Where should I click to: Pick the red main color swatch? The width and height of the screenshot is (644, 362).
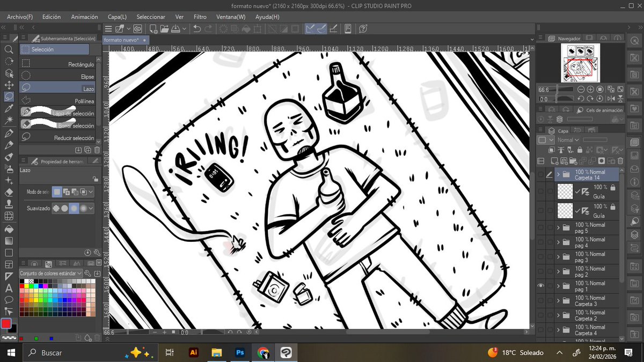[6, 323]
